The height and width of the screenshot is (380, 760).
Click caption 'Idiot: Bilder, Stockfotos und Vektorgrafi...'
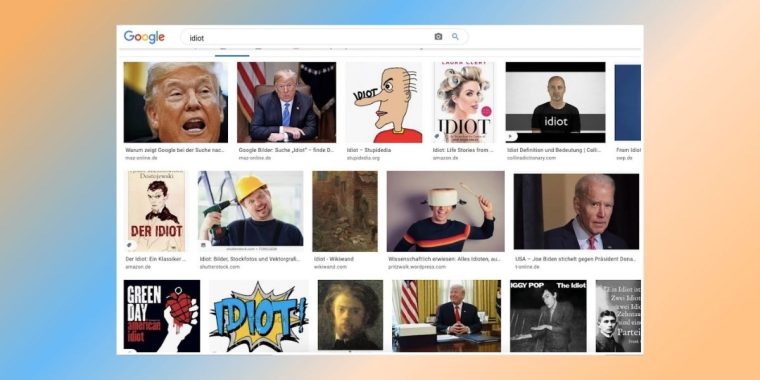pos(250,259)
